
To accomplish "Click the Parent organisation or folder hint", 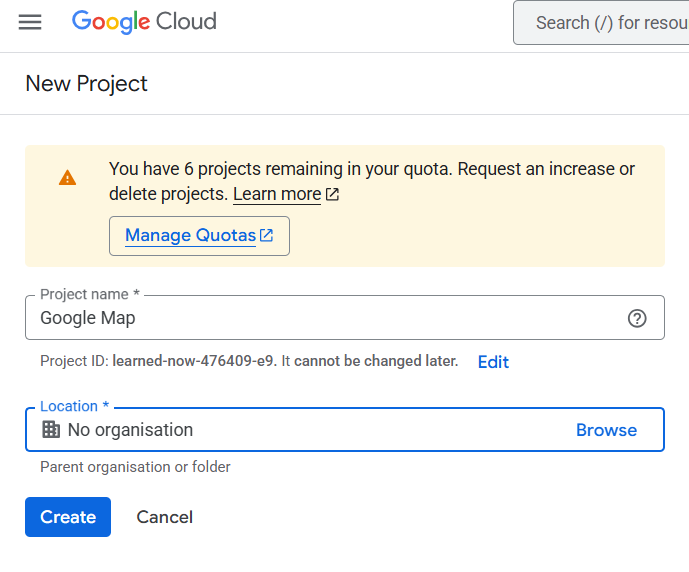I will tap(135, 467).
